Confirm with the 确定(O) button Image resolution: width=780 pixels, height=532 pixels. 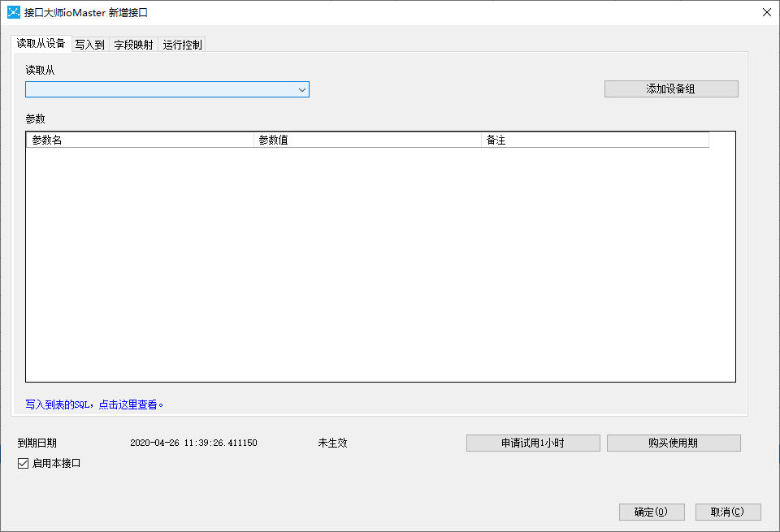click(652, 512)
